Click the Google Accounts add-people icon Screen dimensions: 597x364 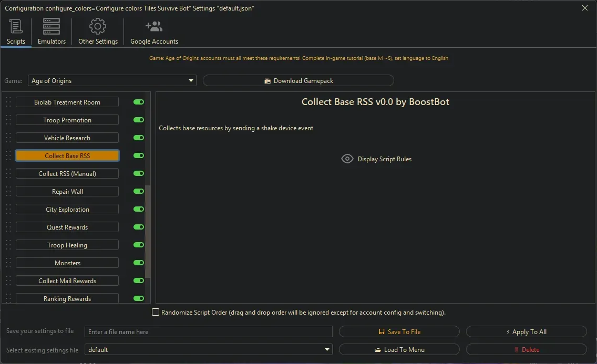(153, 26)
